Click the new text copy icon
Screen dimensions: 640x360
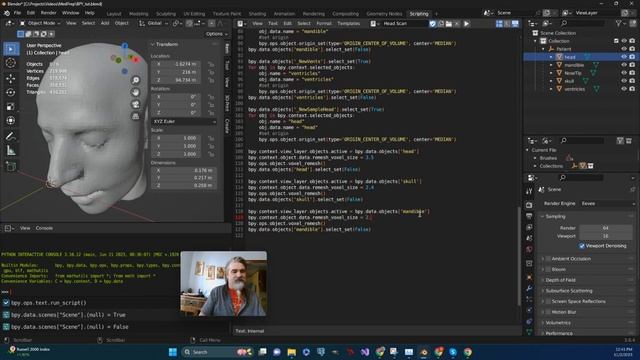(x=441, y=24)
